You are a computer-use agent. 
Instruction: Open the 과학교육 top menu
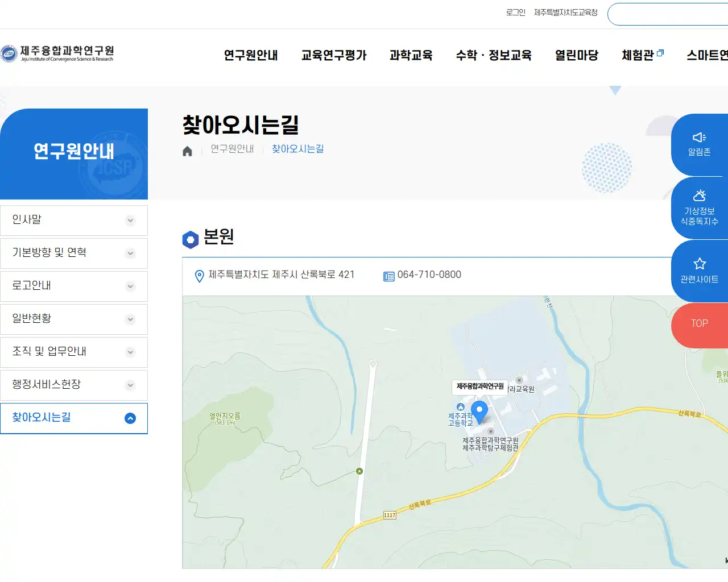click(411, 55)
